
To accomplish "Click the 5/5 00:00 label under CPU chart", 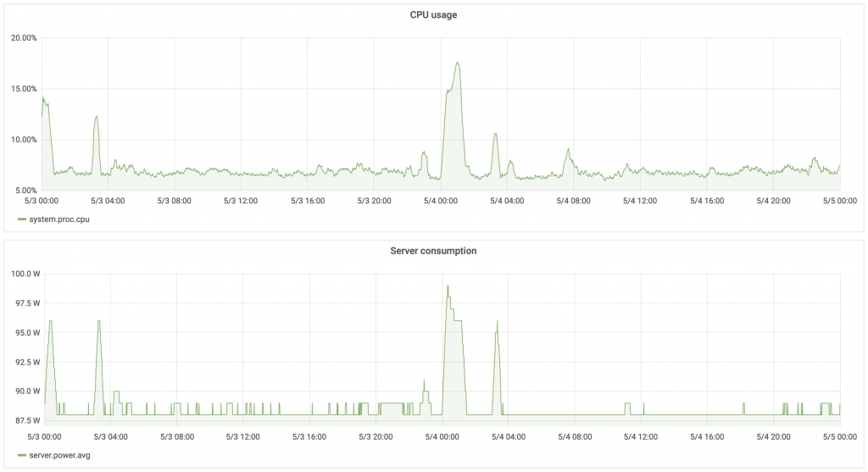I will click(x=839, y=201).
